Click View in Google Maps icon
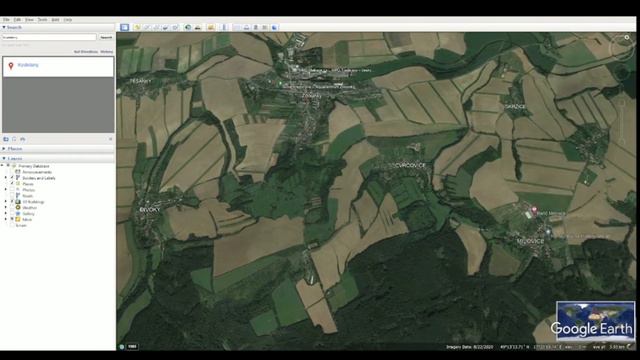 (265, 27)
